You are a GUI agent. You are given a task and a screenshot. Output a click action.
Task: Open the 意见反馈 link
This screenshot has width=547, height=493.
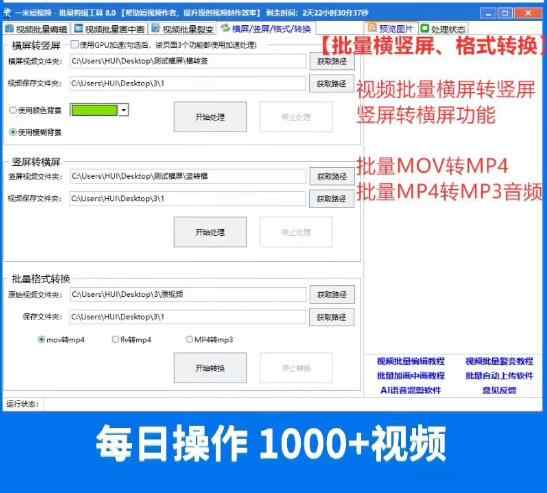(x=499, y=390)
